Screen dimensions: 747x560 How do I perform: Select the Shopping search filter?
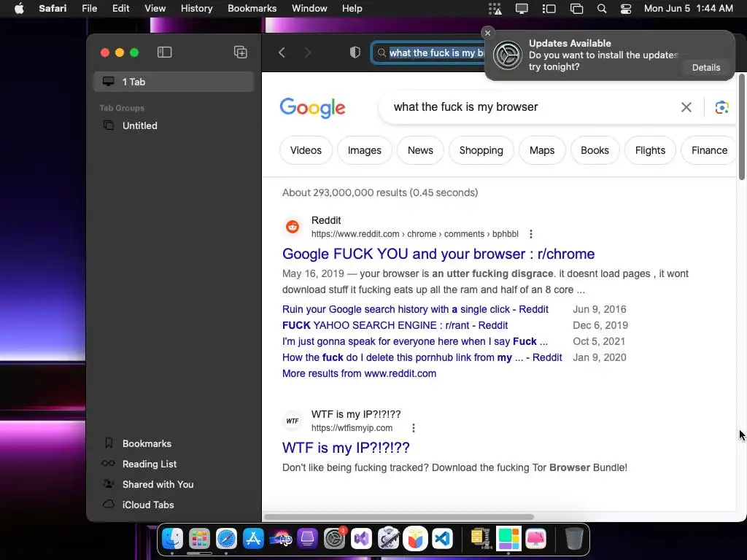click(x=481, y=150)
